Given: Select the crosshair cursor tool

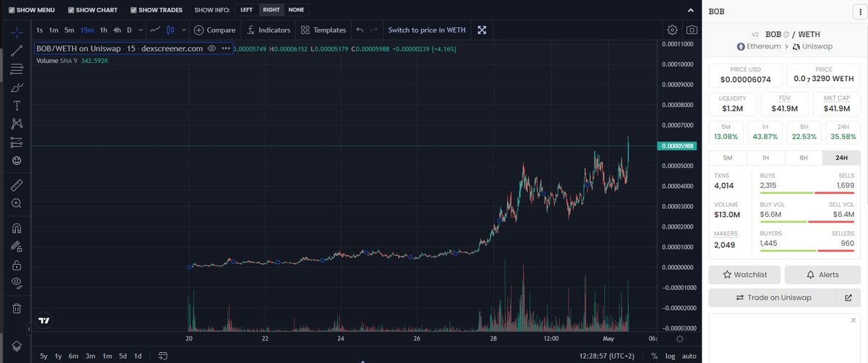Looking at the screenshot, I should click(17, 32).
